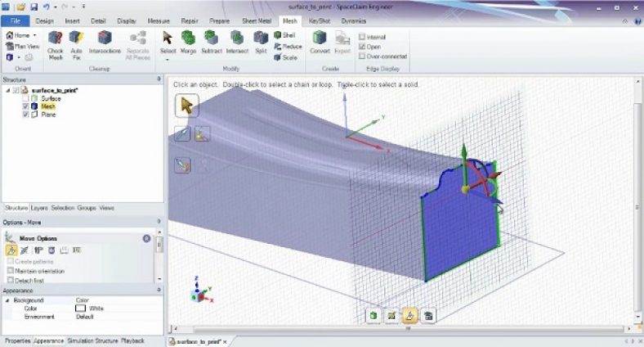
Task: Switch to the Design ribbon tab
Action: 44,21
